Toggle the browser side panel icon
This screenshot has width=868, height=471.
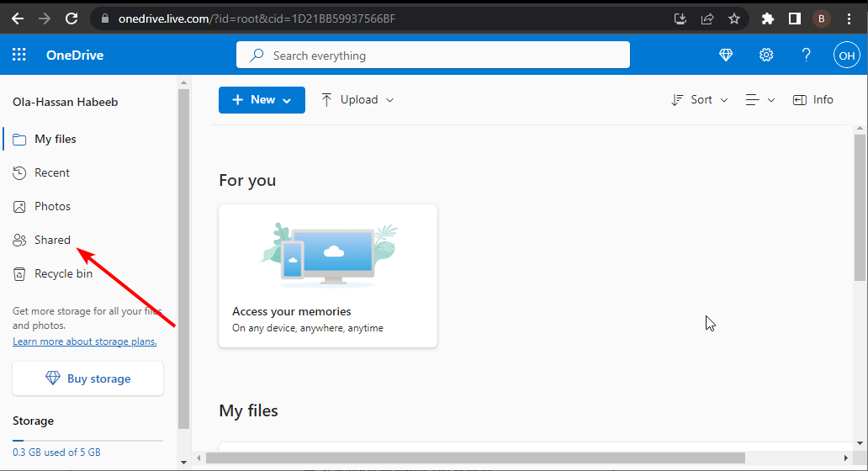(x=794, y=19)
